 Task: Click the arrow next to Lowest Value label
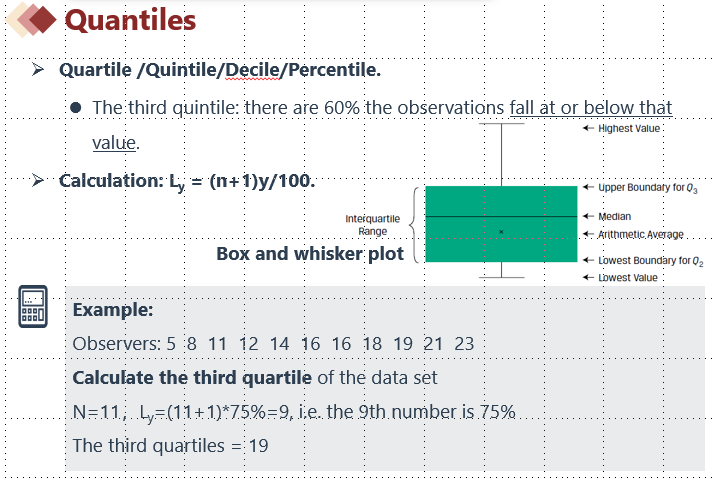pos(588,277)
